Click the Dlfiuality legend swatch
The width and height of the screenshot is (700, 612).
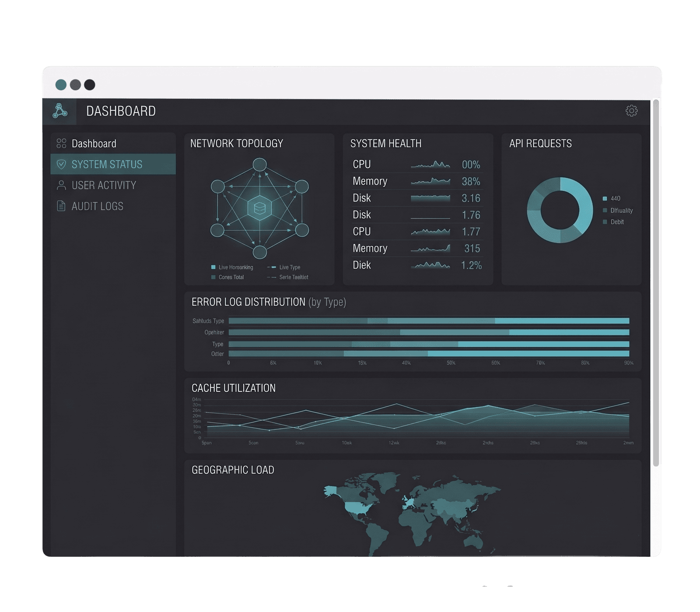click(x=605, y=211)
